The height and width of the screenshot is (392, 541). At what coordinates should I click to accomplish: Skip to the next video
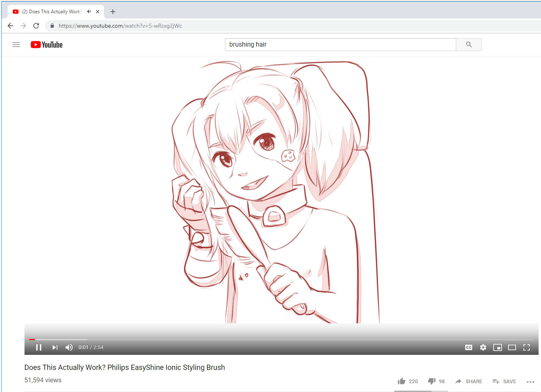tap(55, 347)
